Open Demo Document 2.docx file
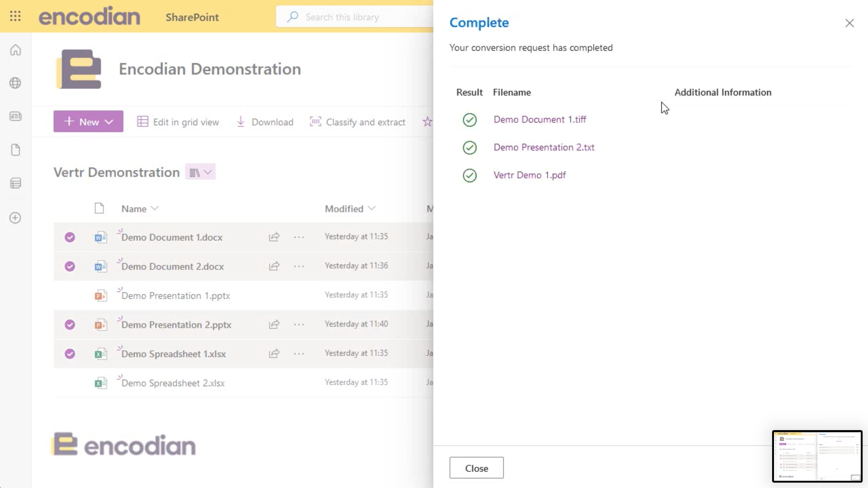The image size is (868, 488). [x=173, y=266]
